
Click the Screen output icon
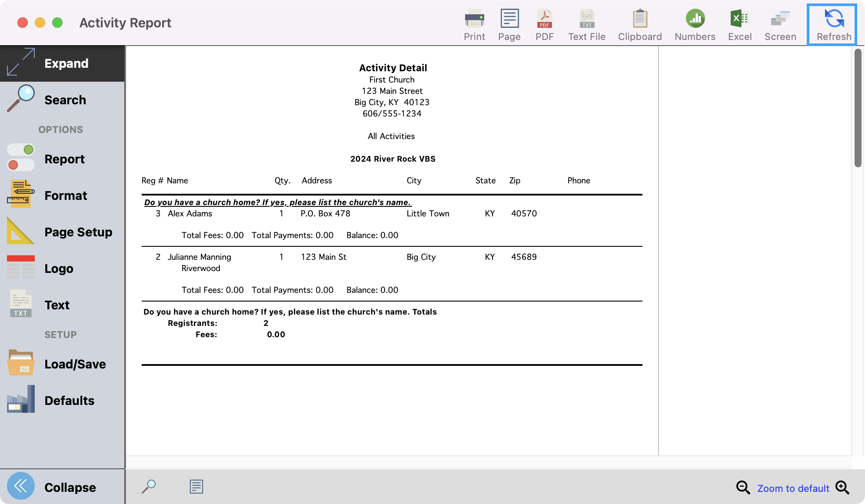point(780,24)
